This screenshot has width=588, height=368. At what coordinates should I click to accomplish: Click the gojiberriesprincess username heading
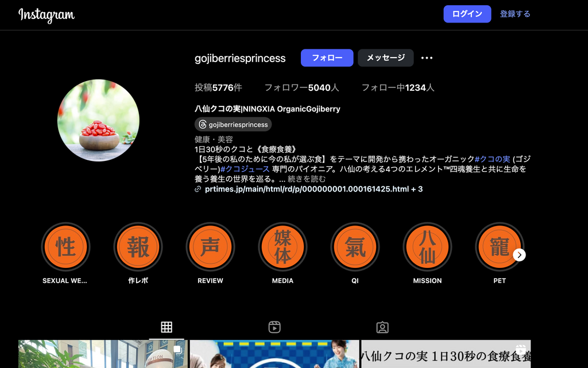(x=240, y=58)
